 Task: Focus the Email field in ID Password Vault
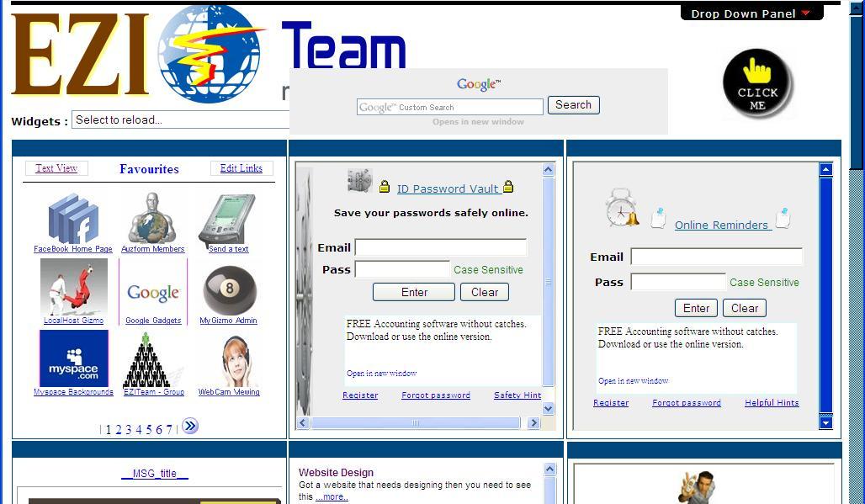tap(441, 247)
